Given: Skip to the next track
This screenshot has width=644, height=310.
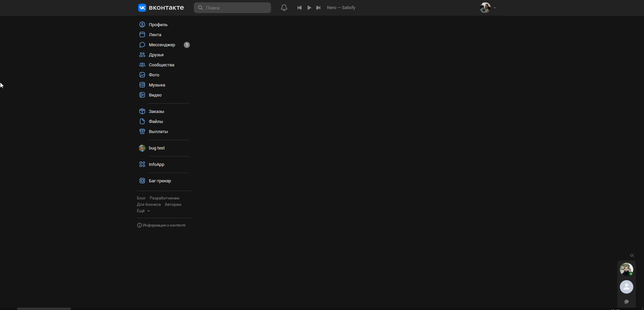Looking at the screenshot, I should click(318, 8).
